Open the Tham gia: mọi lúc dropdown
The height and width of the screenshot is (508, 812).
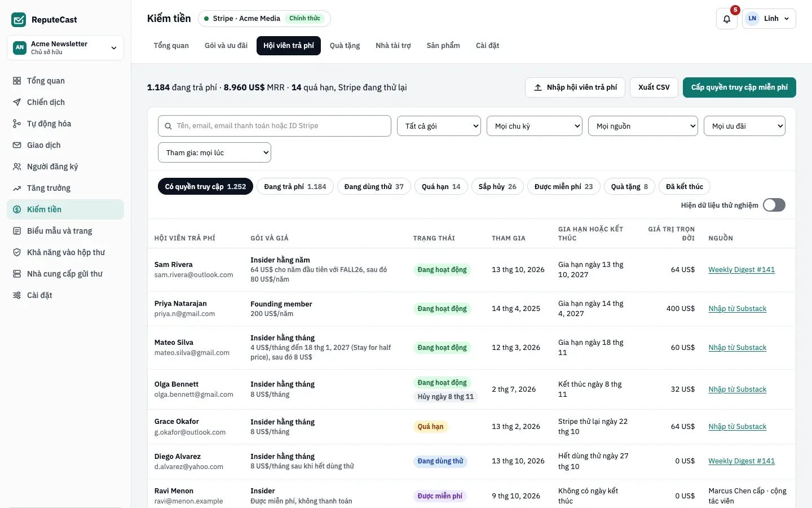214,152
